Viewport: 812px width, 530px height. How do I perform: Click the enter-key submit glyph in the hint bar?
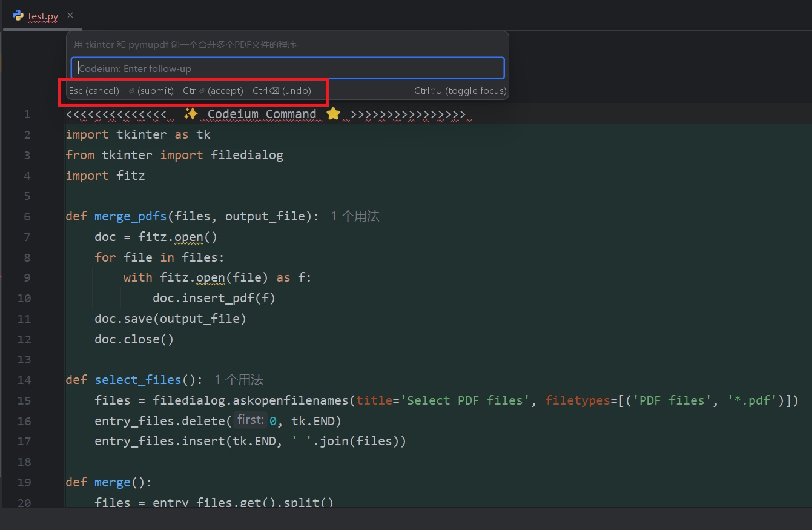[x=131, y=90]
